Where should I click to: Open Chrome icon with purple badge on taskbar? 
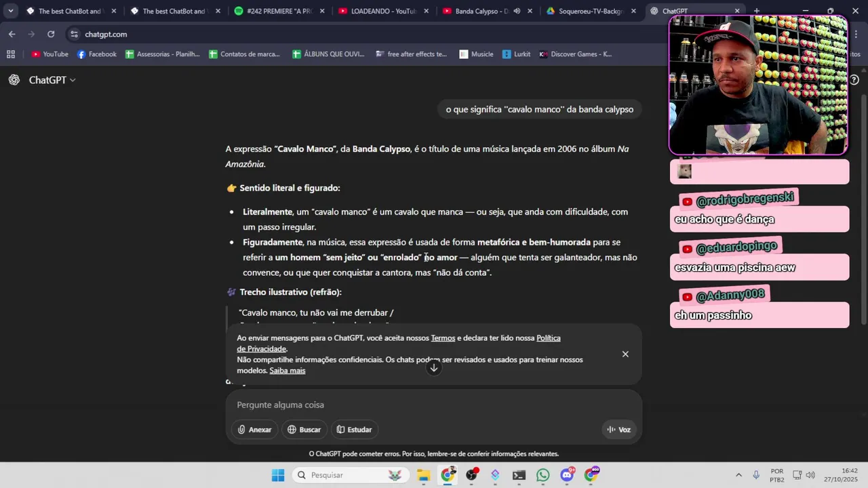(591, 475)
